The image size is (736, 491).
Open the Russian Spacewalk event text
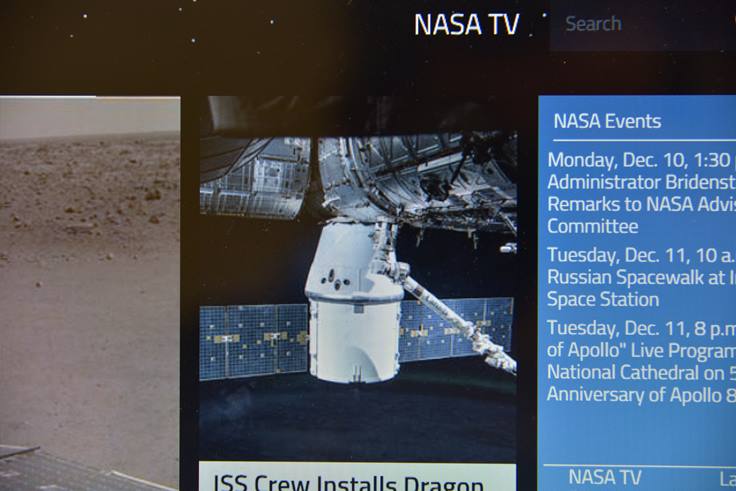640,277
